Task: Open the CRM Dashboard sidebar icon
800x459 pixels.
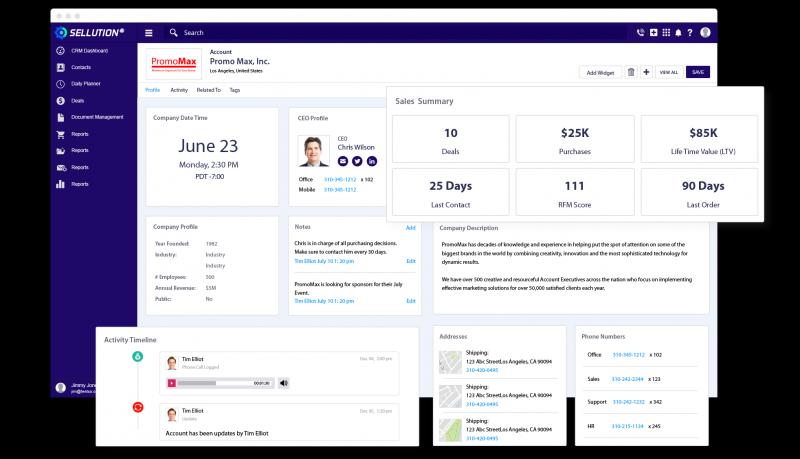Action: [x=60, y=50]
